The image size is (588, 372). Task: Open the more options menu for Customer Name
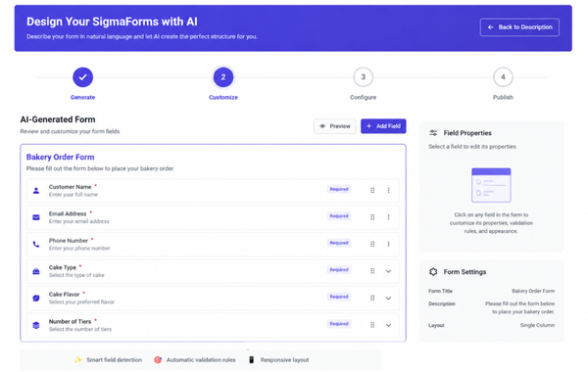click(x=388, y=190)
